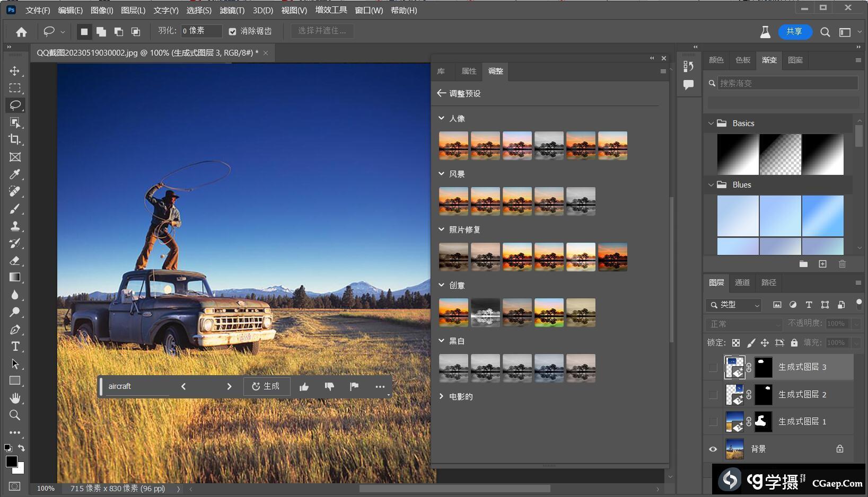Select the Move tool

tap(15, 71)
